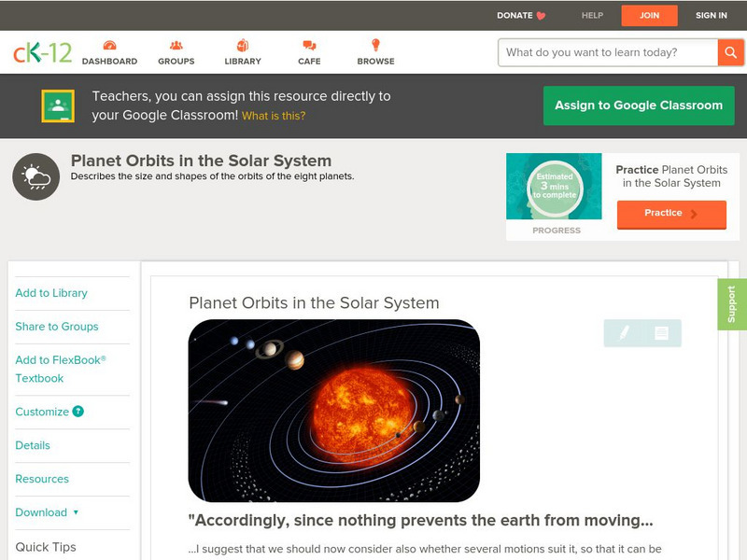Select Sign In at top right
747x560 pixels.
point(712,15)
